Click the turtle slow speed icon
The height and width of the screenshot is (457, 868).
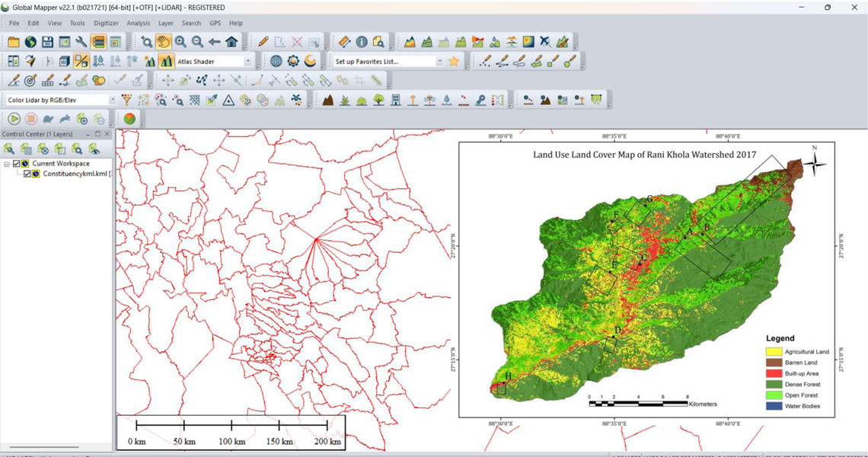(x=48, y=119)
